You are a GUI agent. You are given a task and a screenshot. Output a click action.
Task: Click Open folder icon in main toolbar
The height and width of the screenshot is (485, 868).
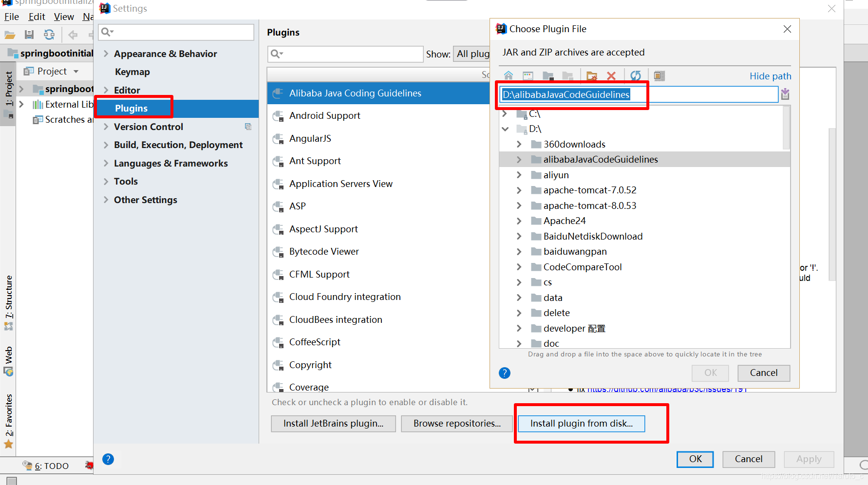tap(10, 35)
